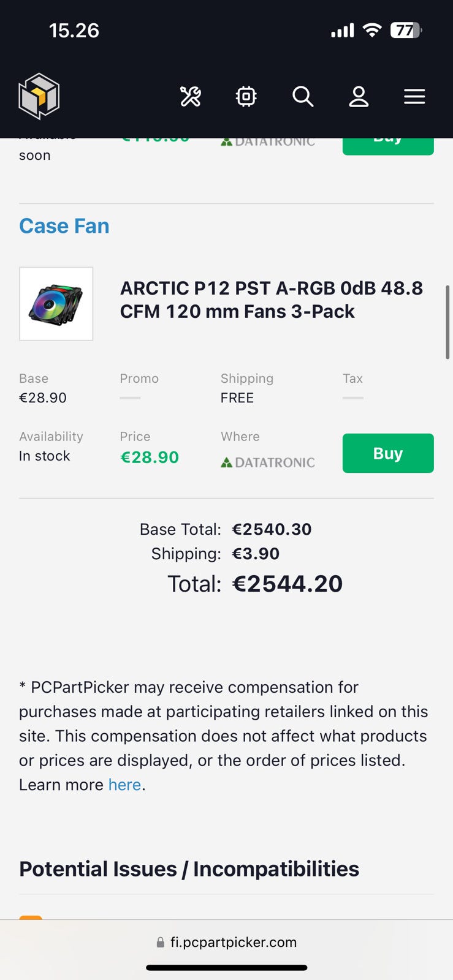Tap the 15.26 clock in the status bar

[74, 30]
